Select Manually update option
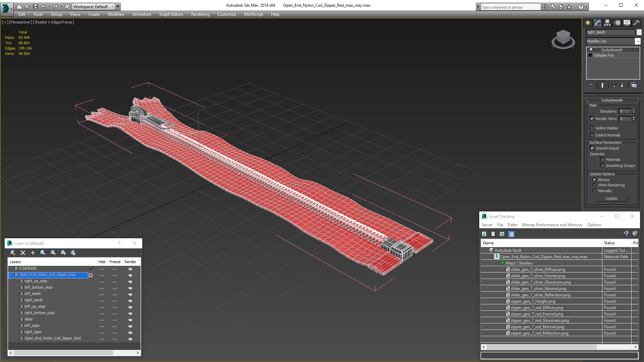This screenshot has height=362, width=644. [594, 191]
